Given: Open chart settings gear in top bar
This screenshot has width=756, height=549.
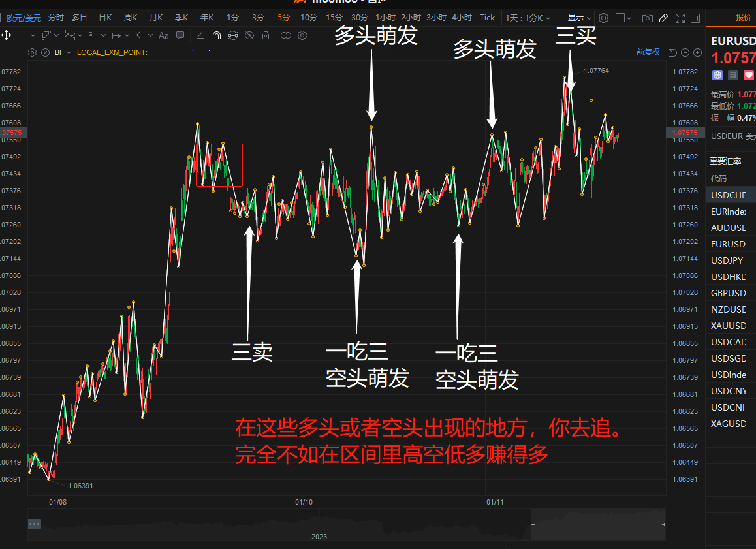Looking at the screenshot, I should tap(603, 18).
